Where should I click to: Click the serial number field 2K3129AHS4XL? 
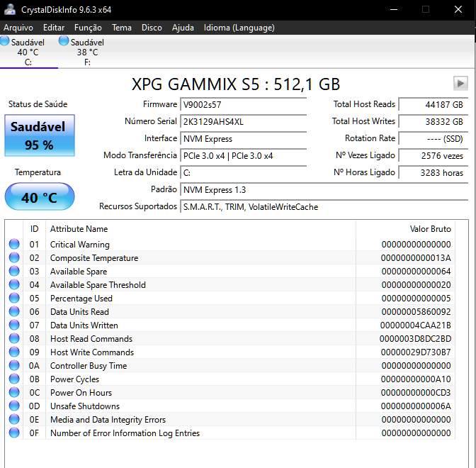tap(243, 121)
